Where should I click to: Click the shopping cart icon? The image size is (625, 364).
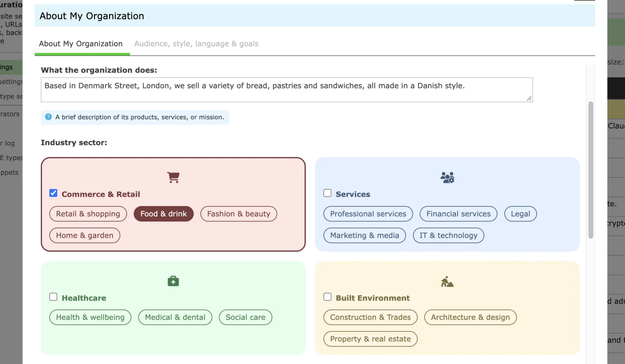[x=173, y=177]
